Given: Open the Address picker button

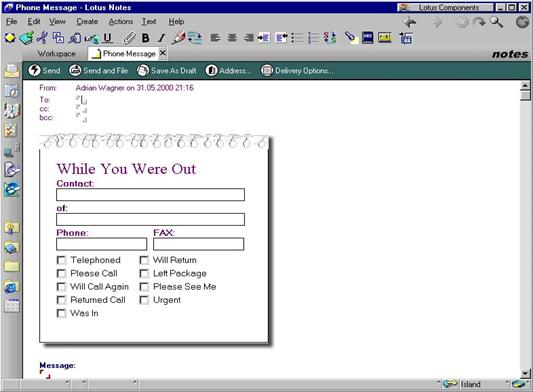Looking at the screenshot, I should (228, 71).
